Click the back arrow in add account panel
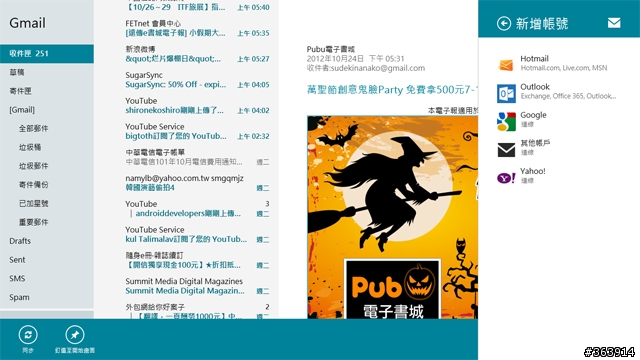640x360 pixels. 504,23
